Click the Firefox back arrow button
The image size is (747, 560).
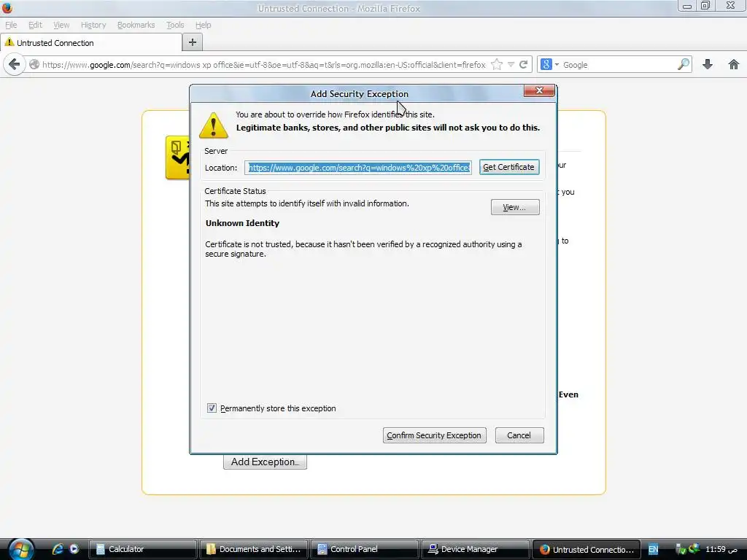point(15,64)
